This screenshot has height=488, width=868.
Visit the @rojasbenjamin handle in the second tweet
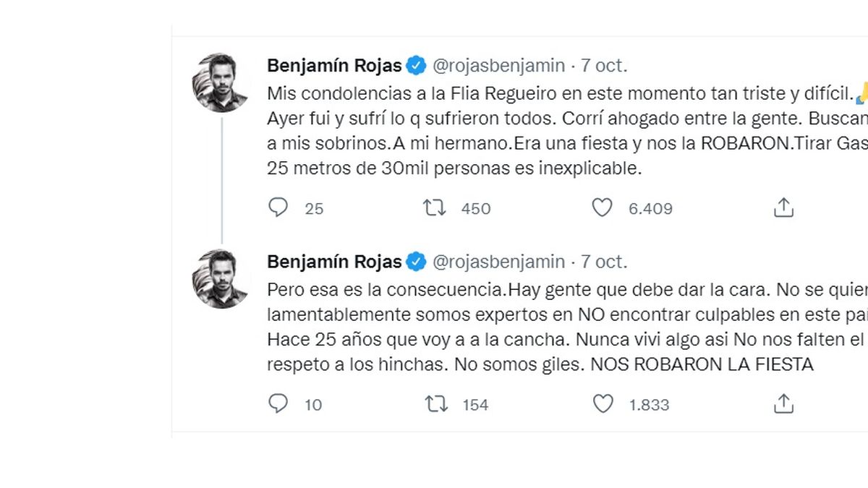pos(498,262)
